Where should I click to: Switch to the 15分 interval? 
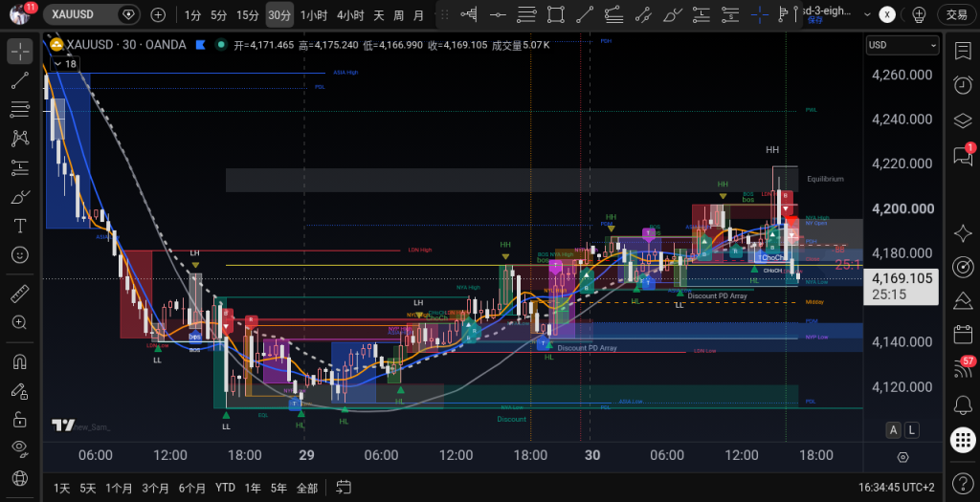point(248,15)
